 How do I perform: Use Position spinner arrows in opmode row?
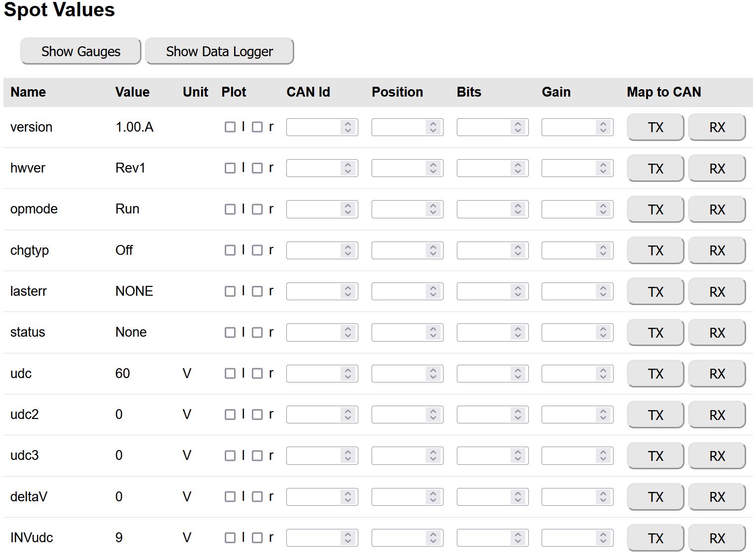pyautogui.click(x=433, y=209)
